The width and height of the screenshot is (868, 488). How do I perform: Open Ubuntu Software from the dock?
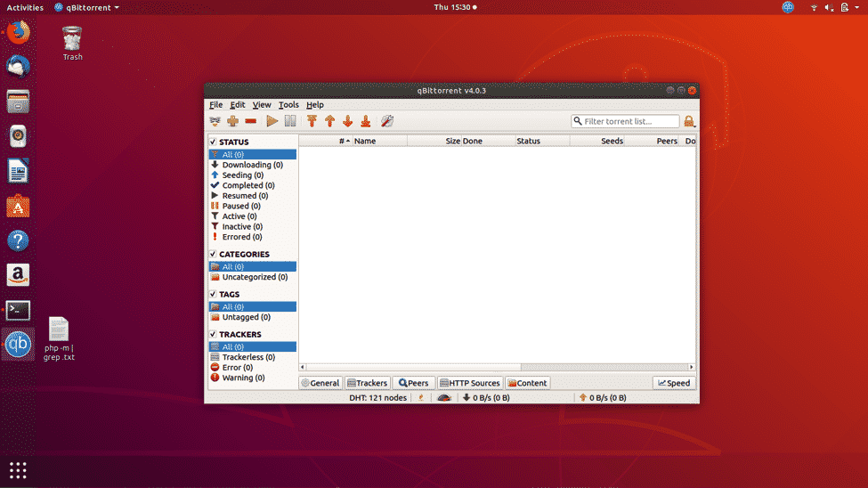pos(18,207)
